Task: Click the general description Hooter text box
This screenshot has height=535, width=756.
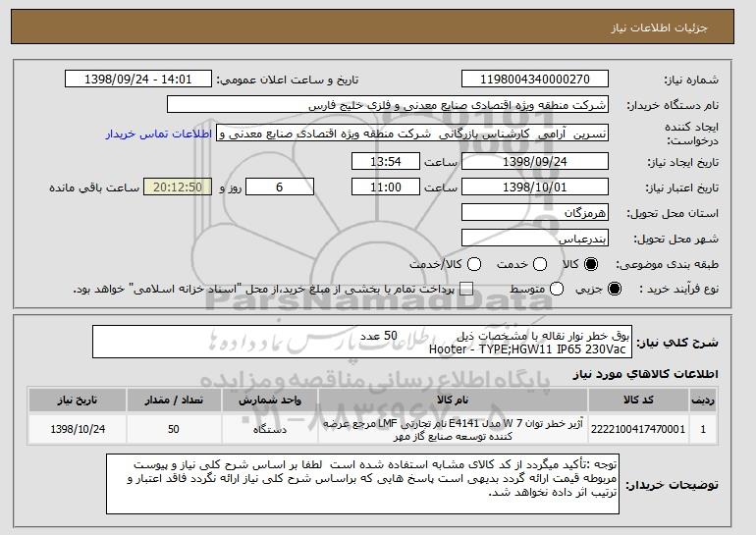Action: 361,343
